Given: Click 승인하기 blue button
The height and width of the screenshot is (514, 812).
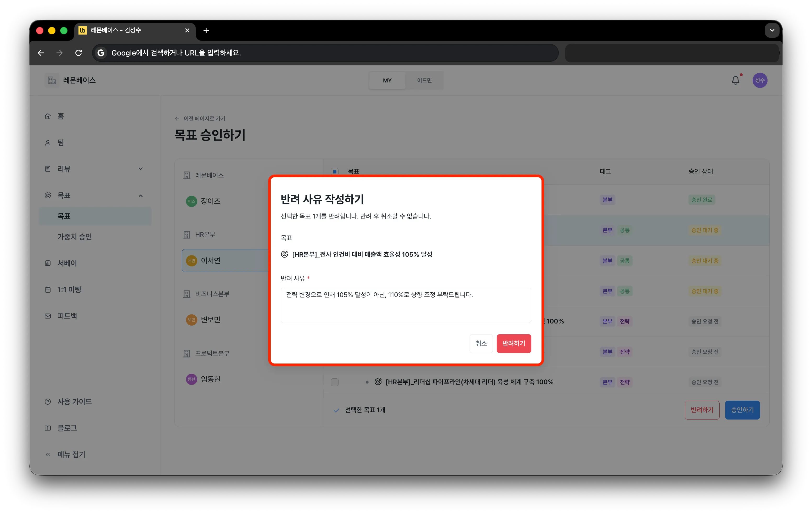Looking at the screenshot, I should click(x=742, y=410).
